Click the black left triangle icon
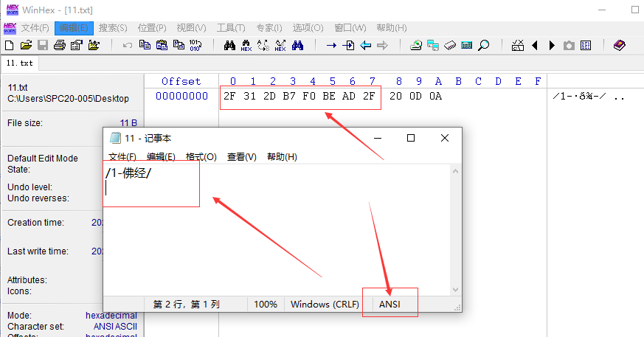The height and width of the screenshot is (337, 644). pyautogui.click(x=535, y=45)
